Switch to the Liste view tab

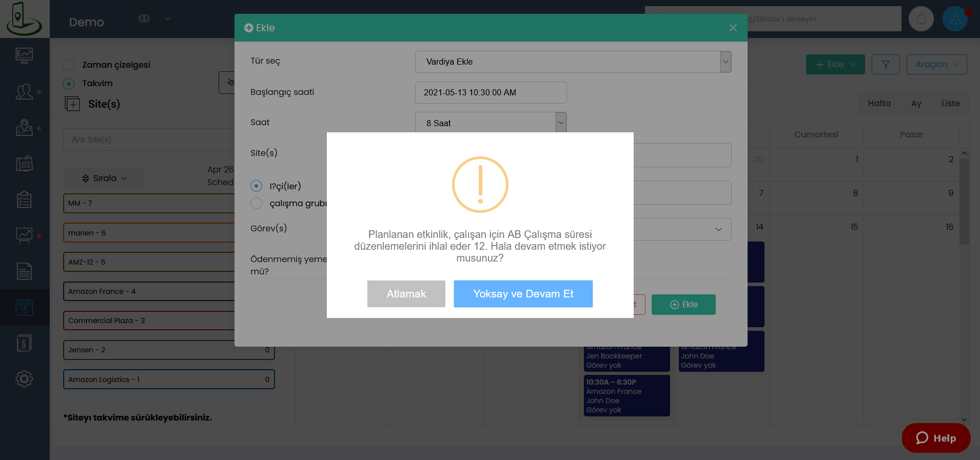[x=950, y=104]
